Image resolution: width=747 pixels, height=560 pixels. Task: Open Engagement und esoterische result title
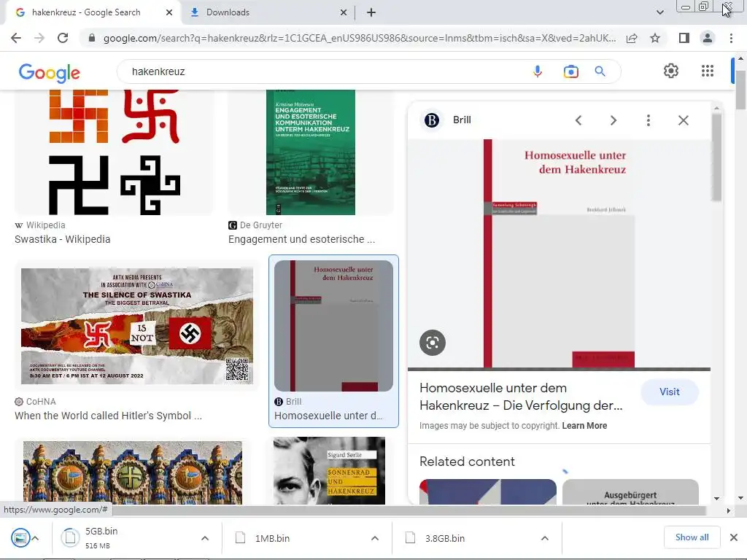[x=301, y=239]
